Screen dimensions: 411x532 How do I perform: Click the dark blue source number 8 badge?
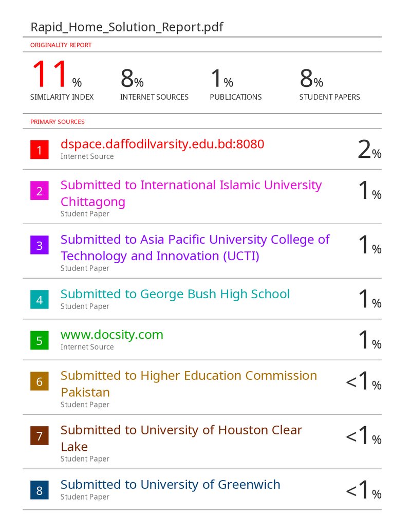40,490
